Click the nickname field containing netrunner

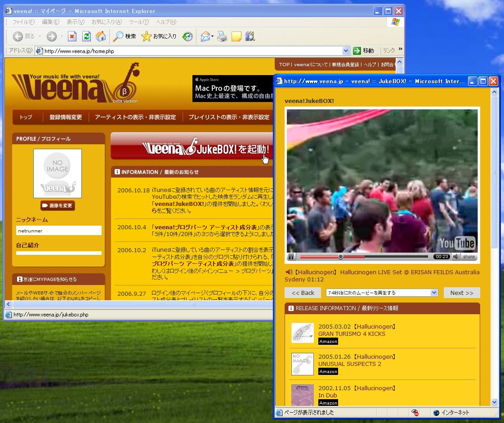59,231
